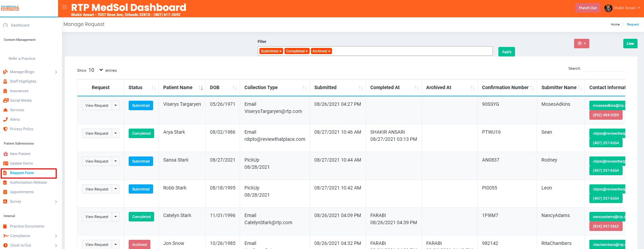This screenshot has height=249, width=644.
Task: Click View Request for Viserys Targaryen
Action: 97,105
